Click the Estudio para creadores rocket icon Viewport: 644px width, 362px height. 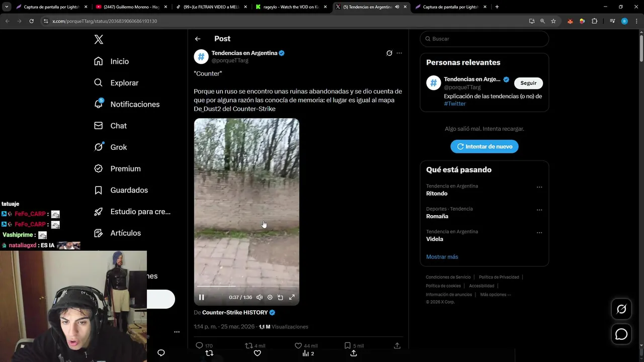99,212
